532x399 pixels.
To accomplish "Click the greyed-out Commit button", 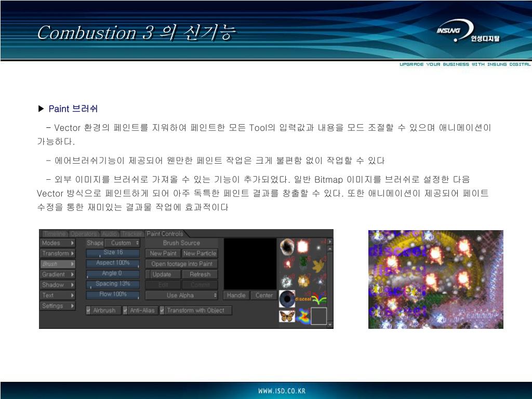I will click(200, 285).
